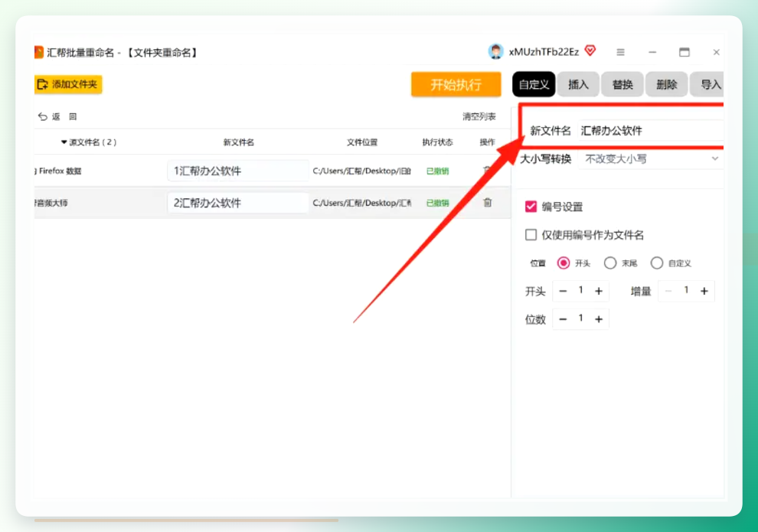Switch to the 插入 tab

578,84
